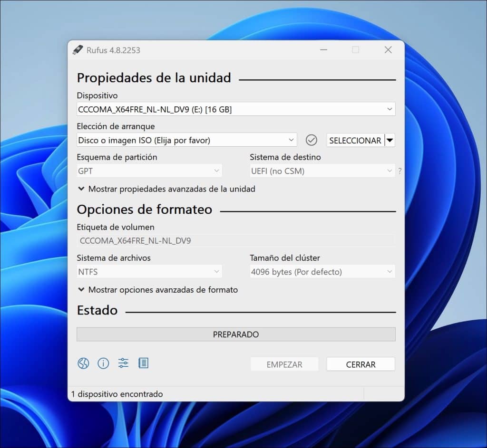The image size is (487, 448).
Task: Expand Mostrar opciones avanzadas de formato
Action: (158, 290)
